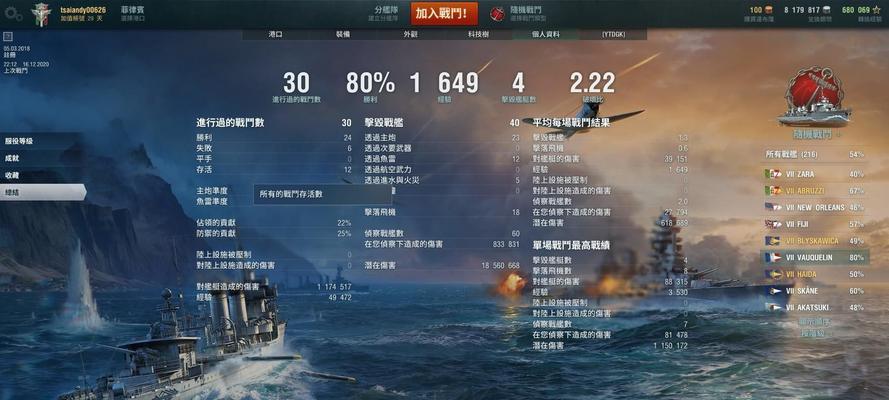
Task: Click the free XP star icon
Action: 877,10
